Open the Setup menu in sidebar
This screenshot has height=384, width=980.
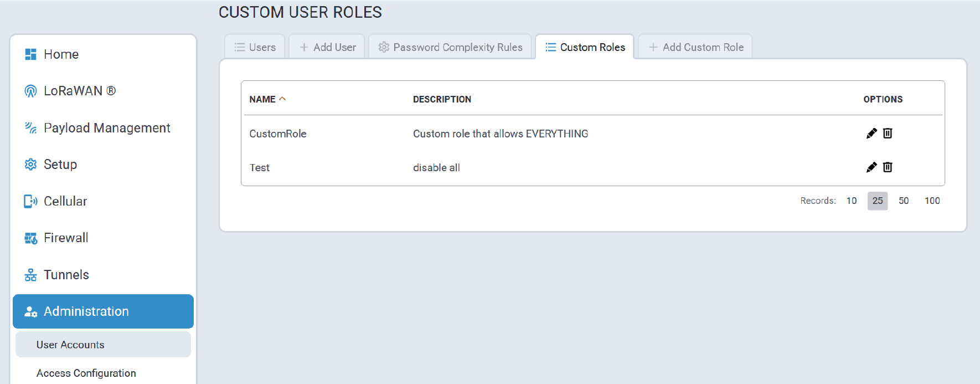coord(60,165)
